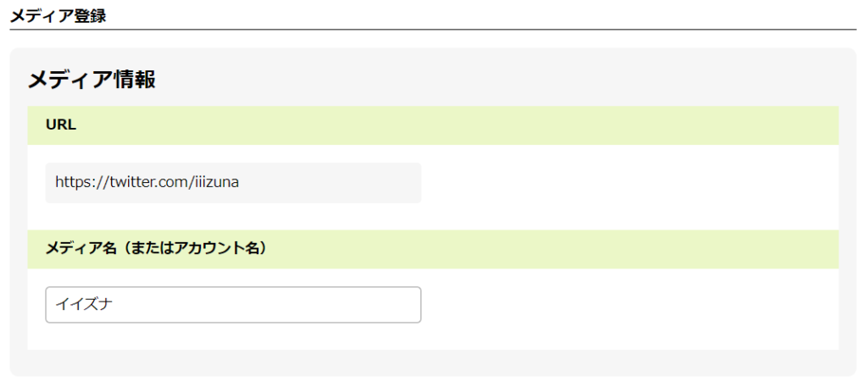Click the https://twitter.com/iiizuna address text
868x387 pixels.
[x=147, y=182]
